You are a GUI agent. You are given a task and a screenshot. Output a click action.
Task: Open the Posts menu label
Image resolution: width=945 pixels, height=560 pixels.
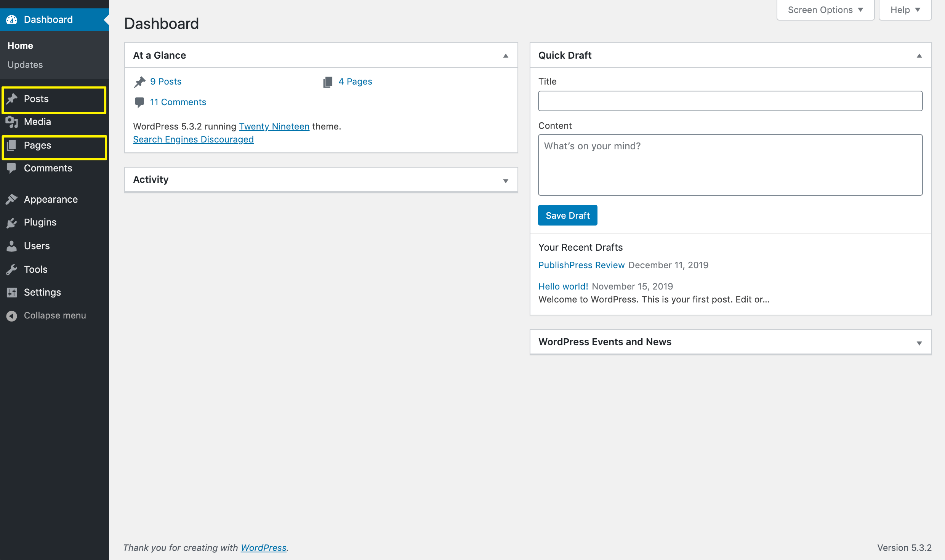click(x=36, y=99)
